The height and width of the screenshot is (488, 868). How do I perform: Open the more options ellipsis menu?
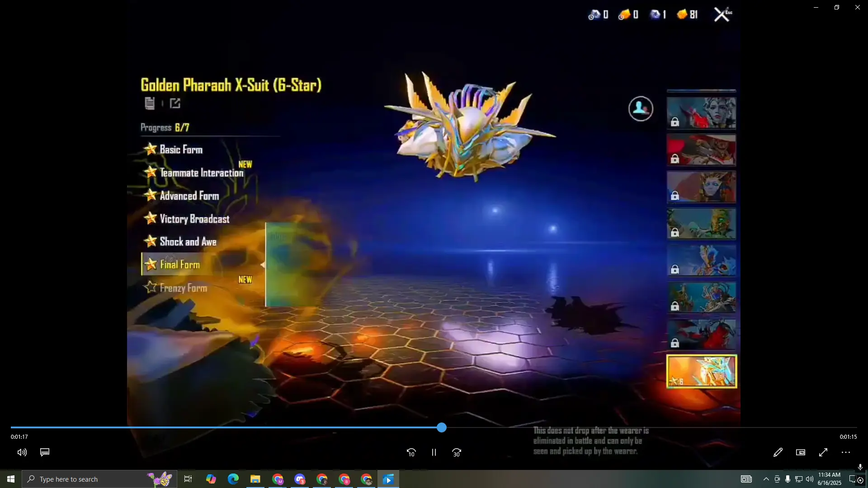tap(845, 452)
